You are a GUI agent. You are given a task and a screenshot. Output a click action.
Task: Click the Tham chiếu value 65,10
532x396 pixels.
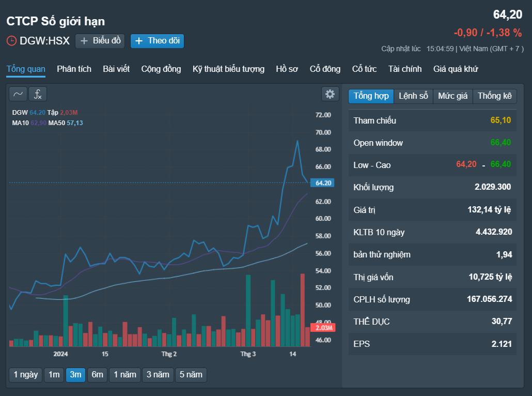(x=501, y=120)
